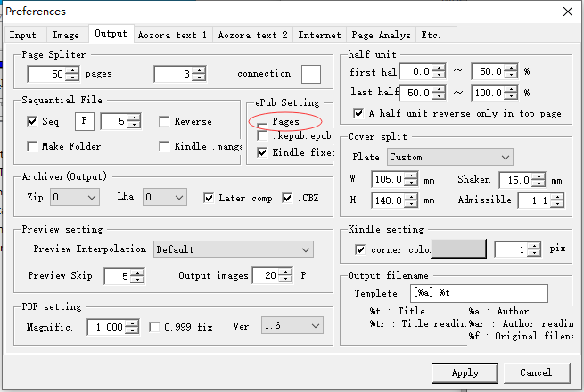Increase the PDF Magnific. value
The image size is (584, 392).
[132, 323]
